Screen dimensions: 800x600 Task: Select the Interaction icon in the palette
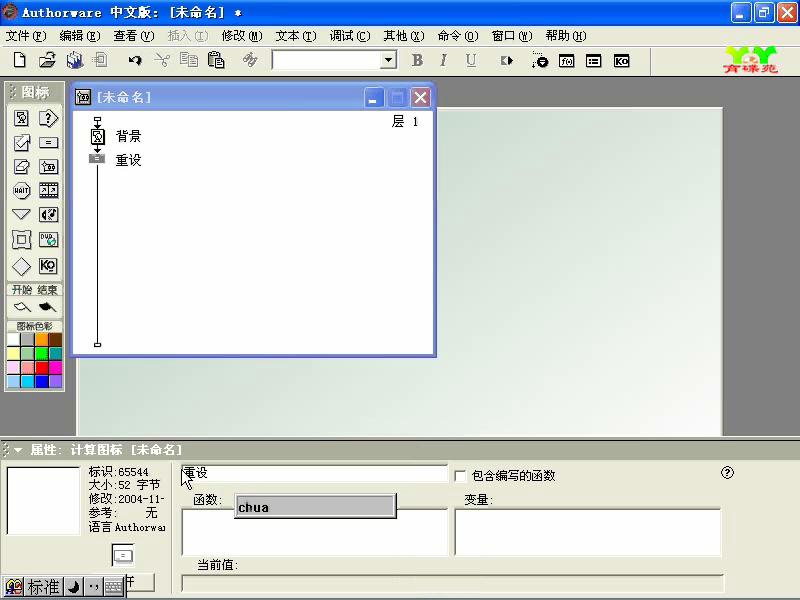point(48,118)
